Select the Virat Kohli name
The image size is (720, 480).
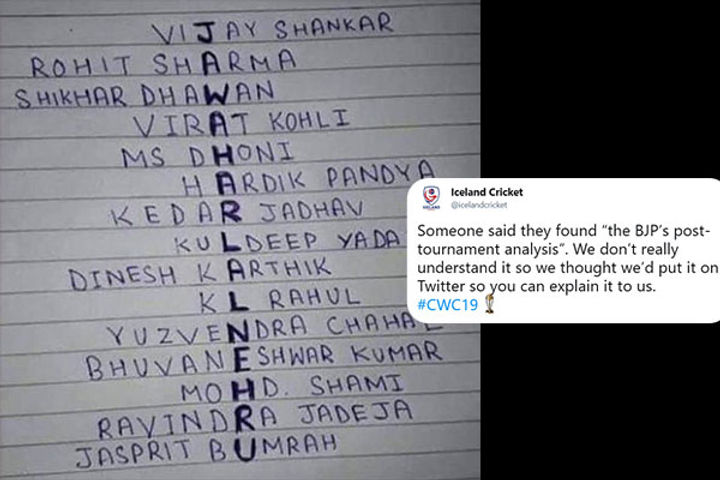point(242,126)
